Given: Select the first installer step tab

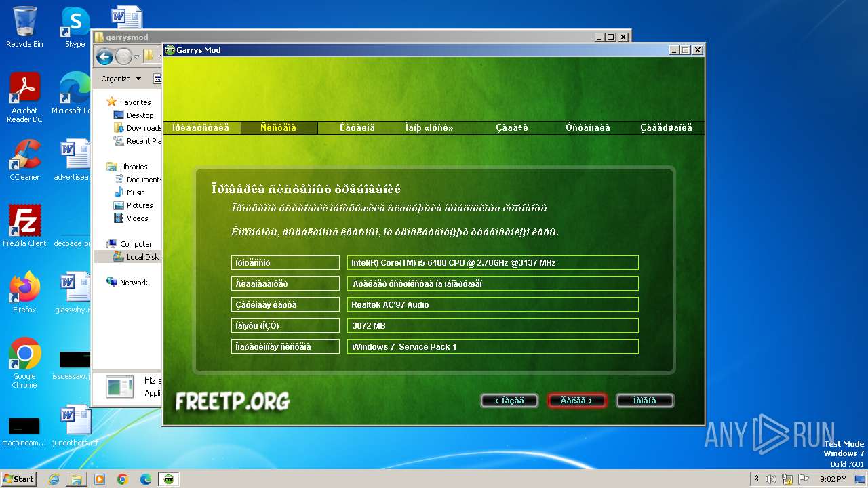Looking at the screenshot, I should coord(201,127).
